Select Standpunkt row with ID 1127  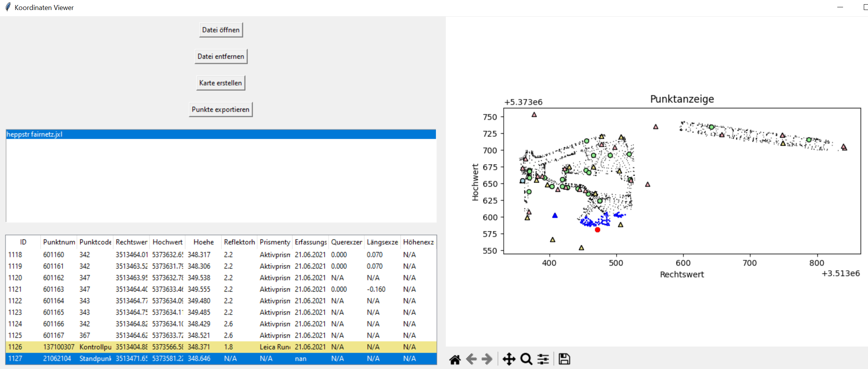point(221,359)
